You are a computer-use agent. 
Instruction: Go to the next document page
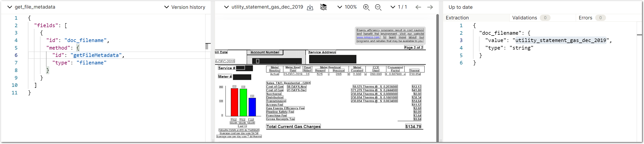[x=430, y=7]
